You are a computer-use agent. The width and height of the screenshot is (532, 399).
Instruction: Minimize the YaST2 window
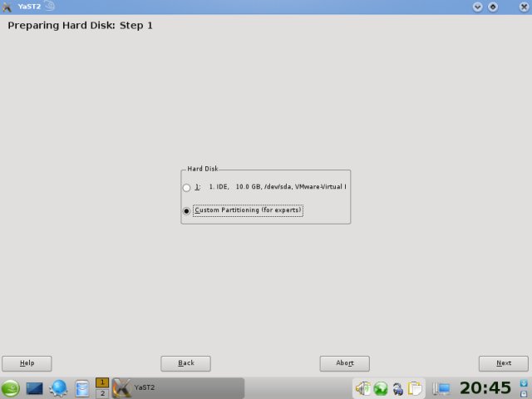pyautogui.click(x=477, y=7)
